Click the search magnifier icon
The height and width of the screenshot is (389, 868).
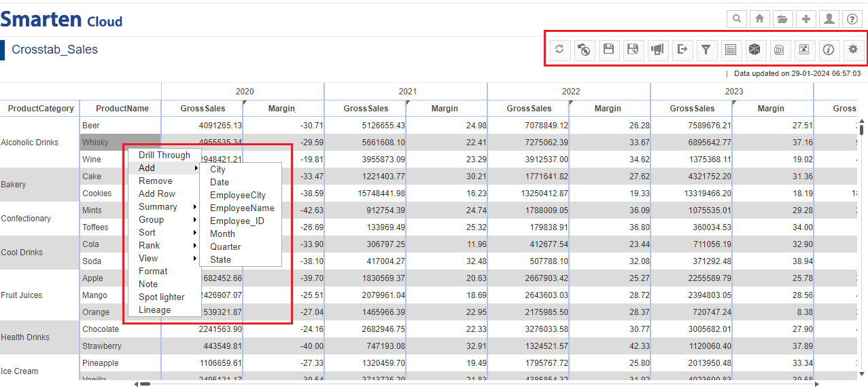(x=737, y=19)
